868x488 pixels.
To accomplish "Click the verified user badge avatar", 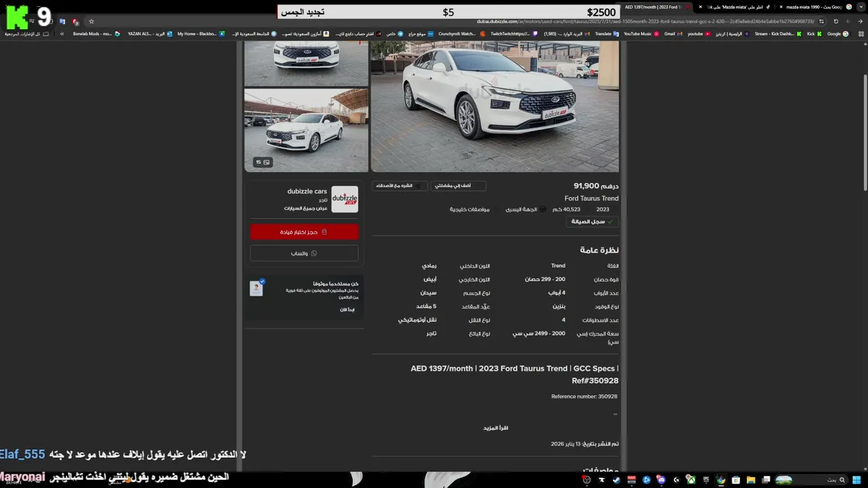I will 256,288.
